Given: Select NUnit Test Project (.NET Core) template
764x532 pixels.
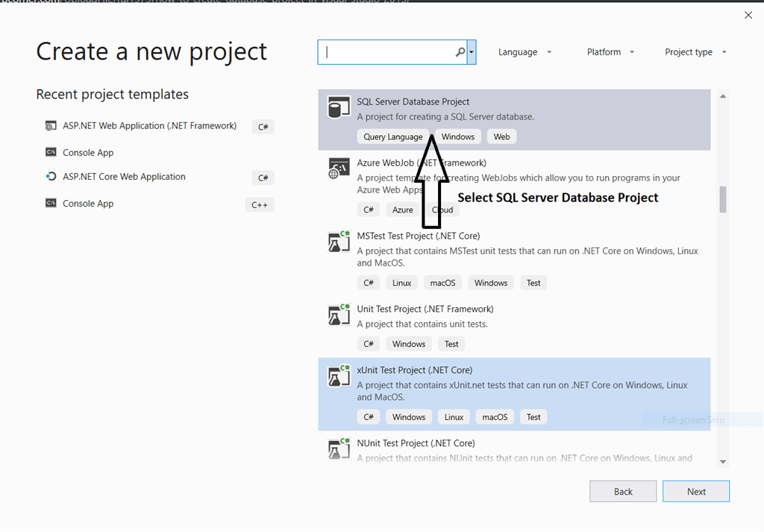Looking at the screenshot, I should click(x=514, y=449).
